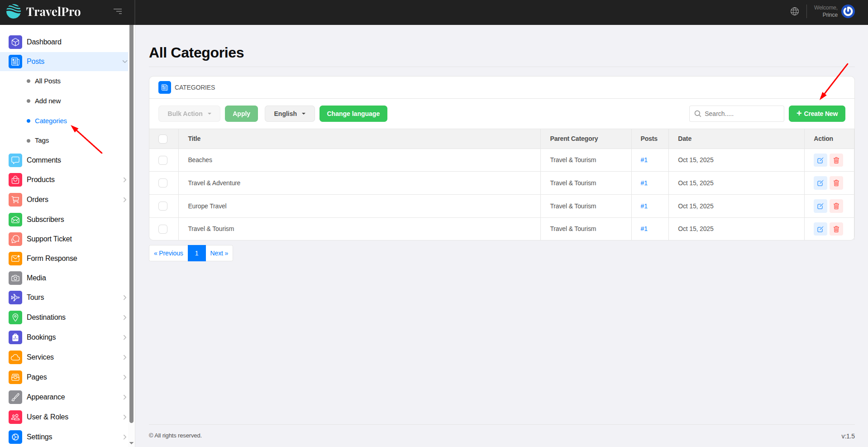Click the Pages icon
The width and height of the screenshot is (868, 447).
tap(15, 377)
